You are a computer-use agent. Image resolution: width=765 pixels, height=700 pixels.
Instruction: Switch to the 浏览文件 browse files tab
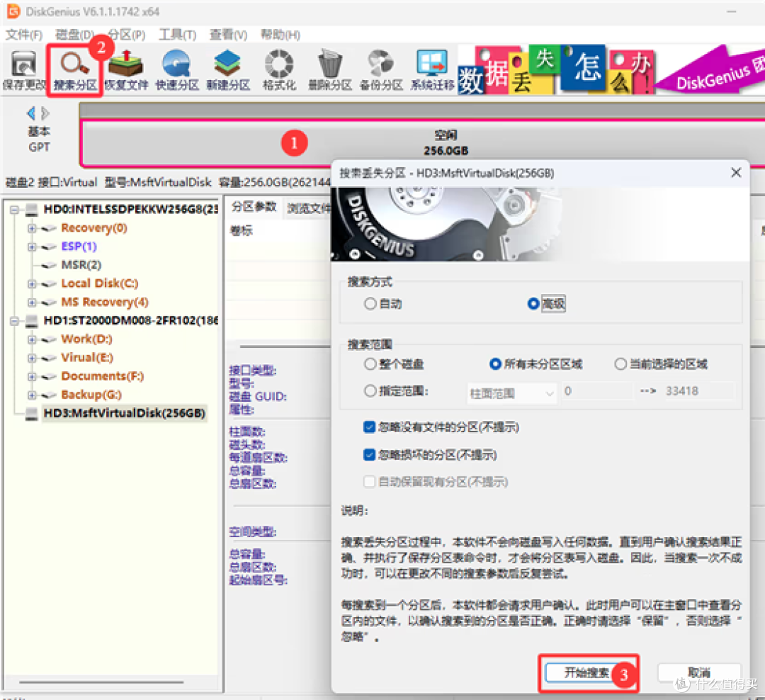tap(308, 208)
